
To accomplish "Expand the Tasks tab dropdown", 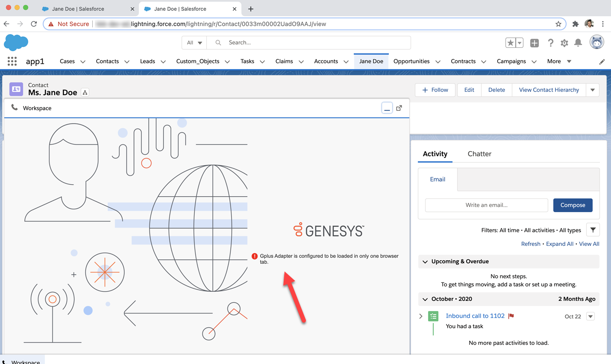I will tap(262, 62).
